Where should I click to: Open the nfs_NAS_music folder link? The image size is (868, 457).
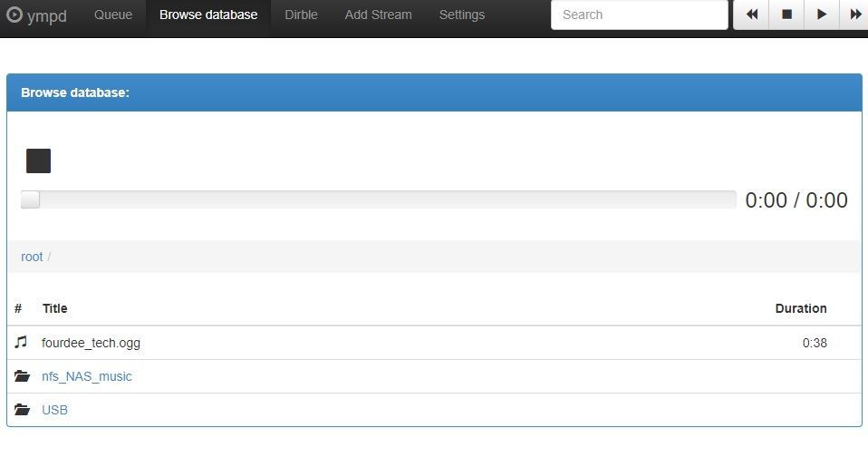point(87,376)
